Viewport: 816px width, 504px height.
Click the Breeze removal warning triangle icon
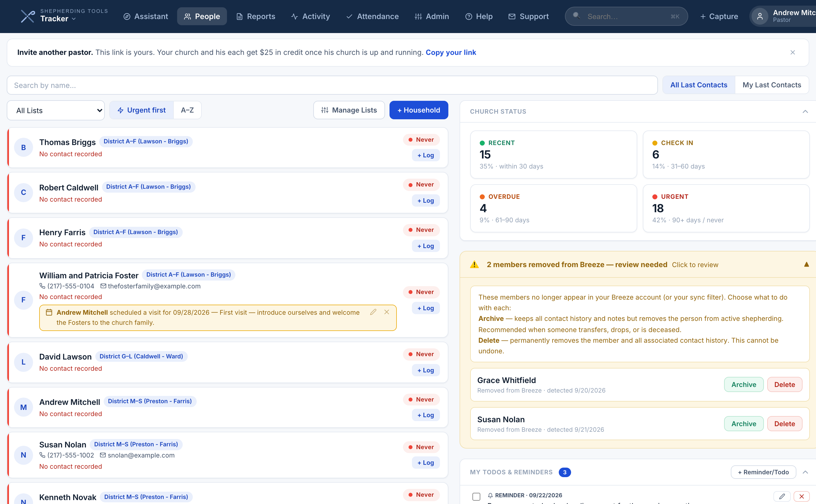point(474,264)
